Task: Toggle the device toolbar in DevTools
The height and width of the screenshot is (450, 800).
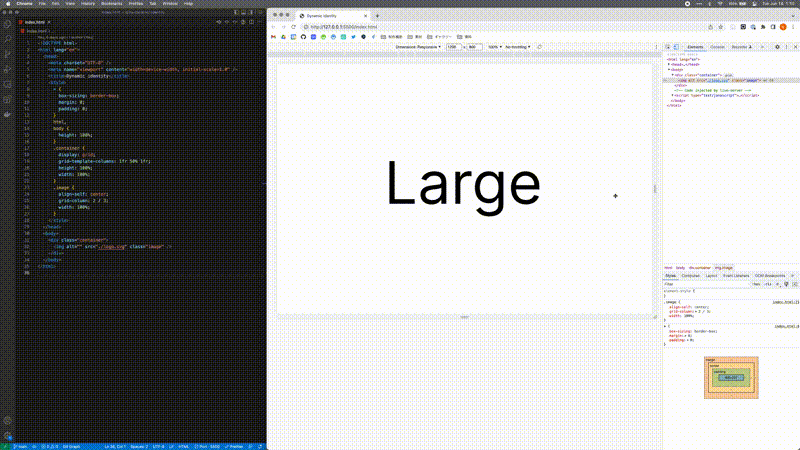Action: coord(676,47)
